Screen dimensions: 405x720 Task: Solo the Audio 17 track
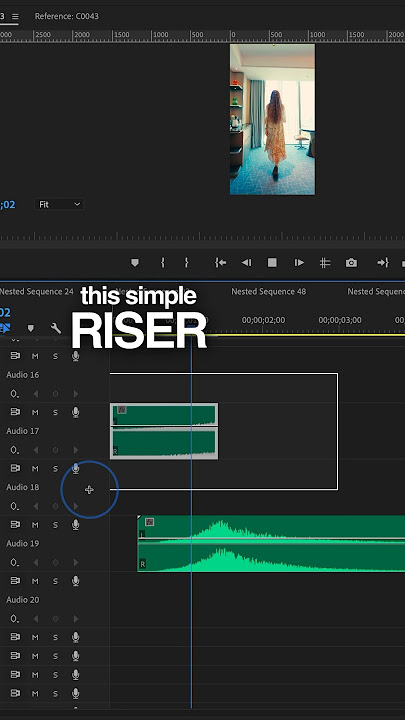point(55,412)
